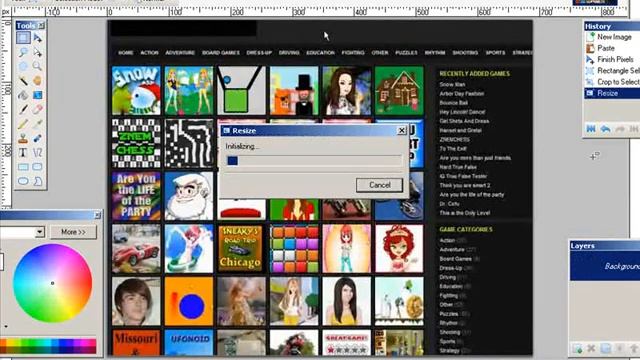
Task: Choose a color from the palette strip
Action: 48,345
